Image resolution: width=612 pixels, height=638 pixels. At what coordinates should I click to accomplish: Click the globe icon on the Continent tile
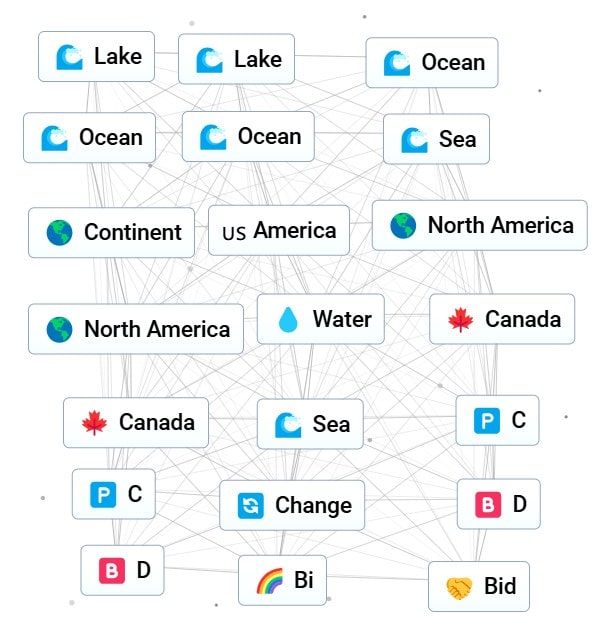point(60,233)
